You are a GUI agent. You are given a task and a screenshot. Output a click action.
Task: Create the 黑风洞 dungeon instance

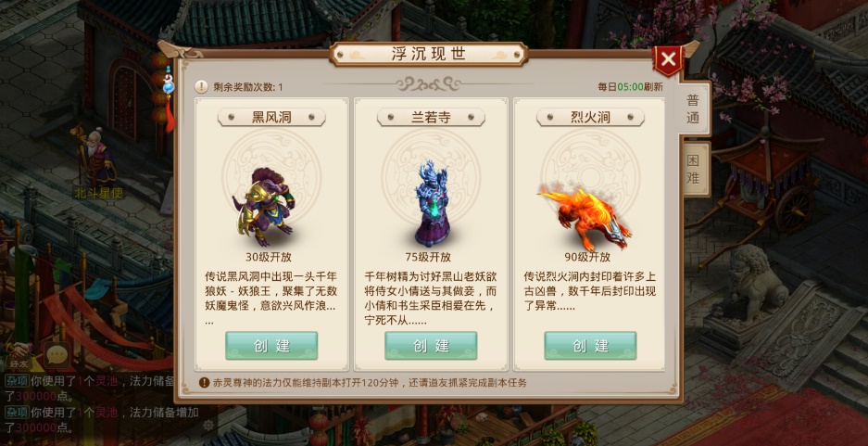(271, 346)
